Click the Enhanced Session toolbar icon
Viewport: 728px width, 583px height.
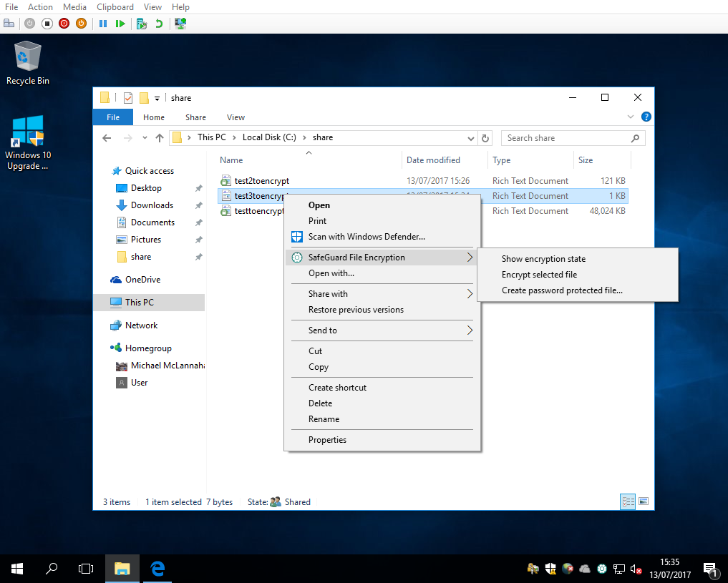180,23
